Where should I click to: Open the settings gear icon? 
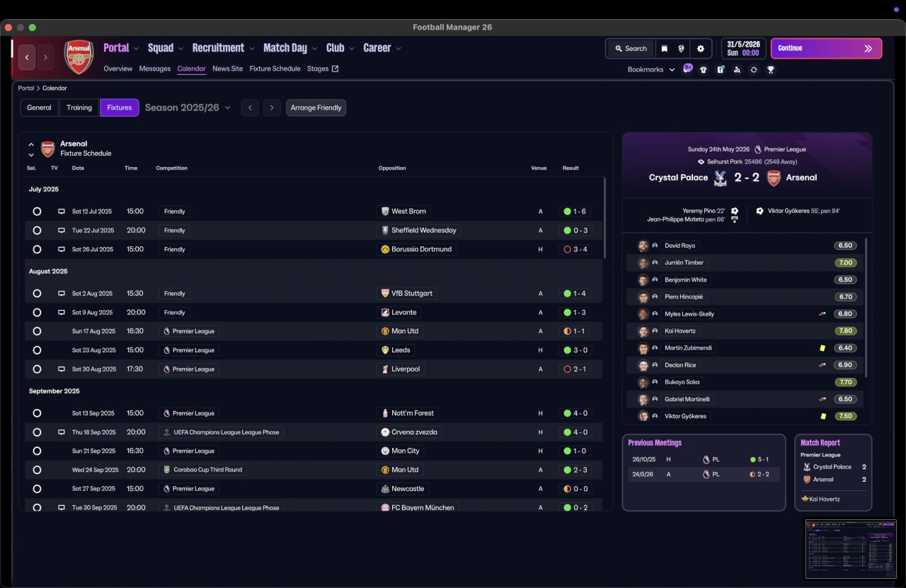pos(701,49)
